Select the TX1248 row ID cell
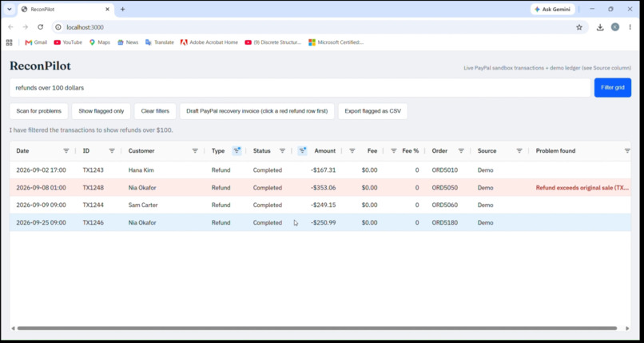 click(93, 188)
